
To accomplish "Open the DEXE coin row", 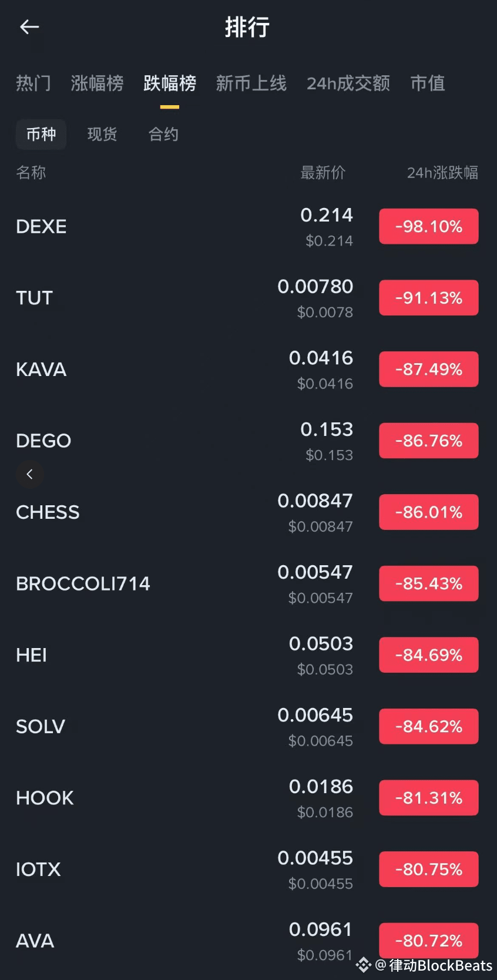I will pos(248,227).
